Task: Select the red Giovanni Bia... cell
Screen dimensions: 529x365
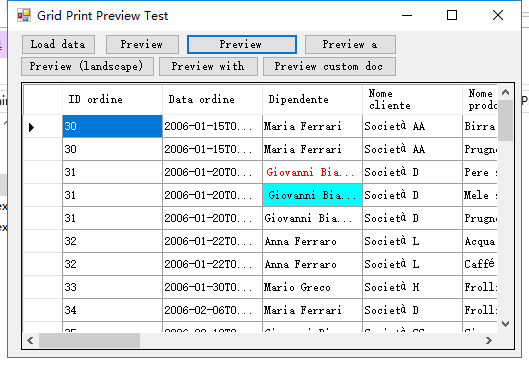Action: [312, 172]
